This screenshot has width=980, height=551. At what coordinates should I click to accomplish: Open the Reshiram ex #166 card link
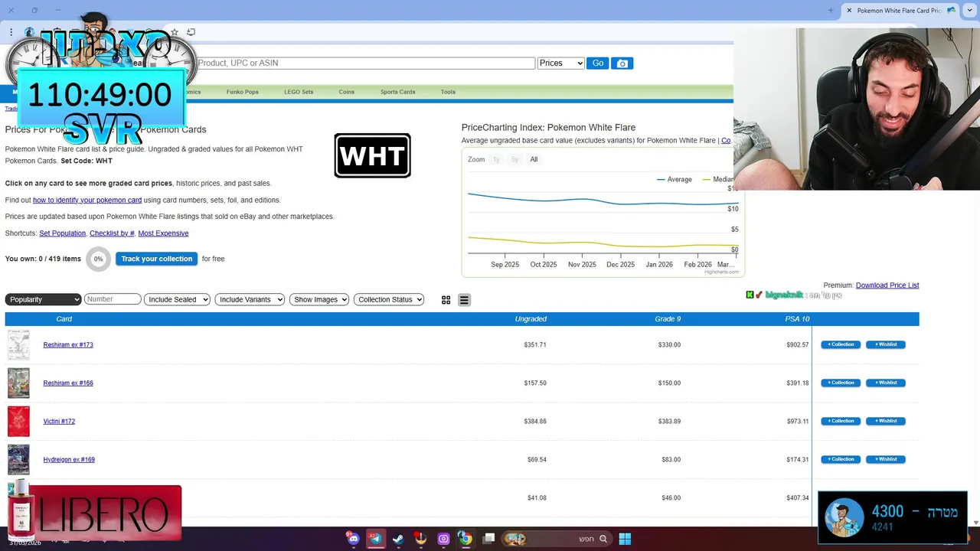[68, 383]
